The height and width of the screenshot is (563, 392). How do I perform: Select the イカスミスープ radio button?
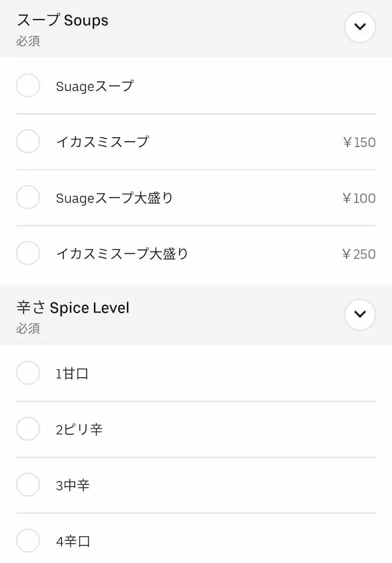[28, 141]
